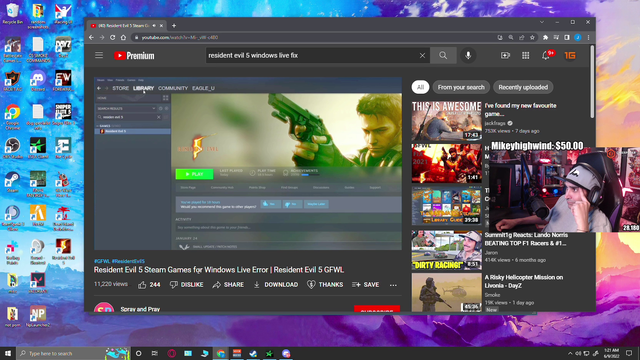Select the From your search chip
Viewport: 640px width, 360px height.
click(461, 87)
